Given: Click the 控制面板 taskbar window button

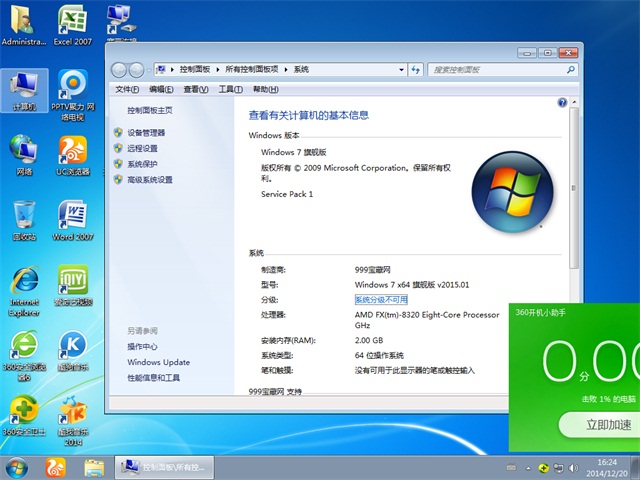Looking at the screenshot, I should (164, 468).
